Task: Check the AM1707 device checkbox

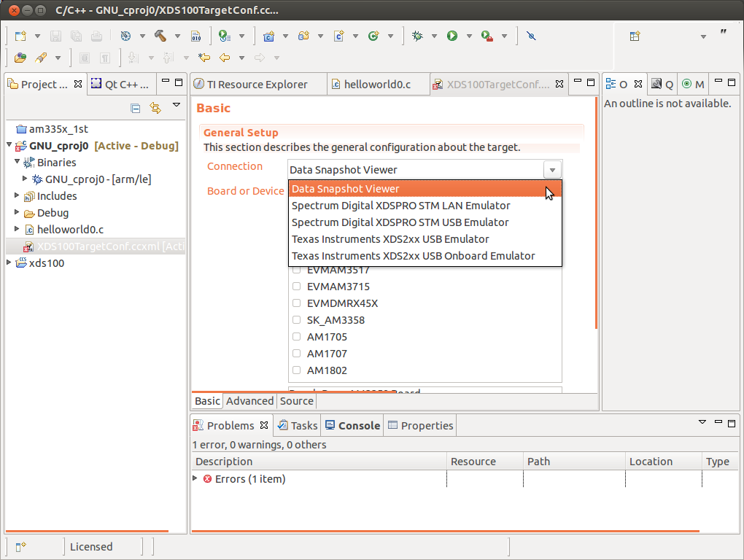Action: [297, 353]
